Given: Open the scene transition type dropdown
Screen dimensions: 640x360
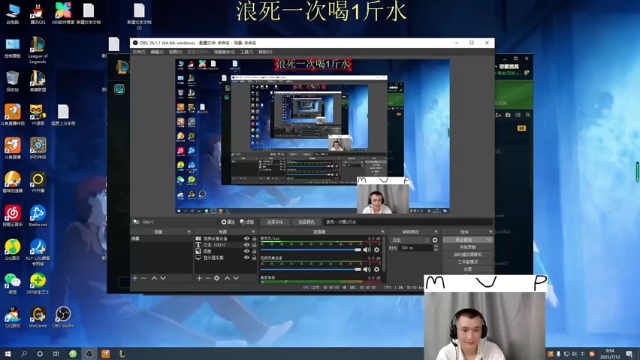Looking at the screenshot, I should pyautogui.click(x=410, y=240).
